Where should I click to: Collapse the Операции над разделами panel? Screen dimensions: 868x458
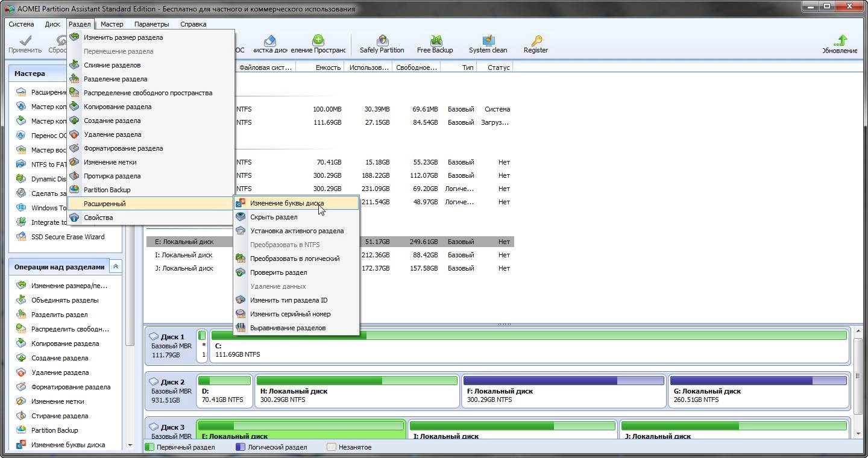pyautogui.click(x=116, y=266)
